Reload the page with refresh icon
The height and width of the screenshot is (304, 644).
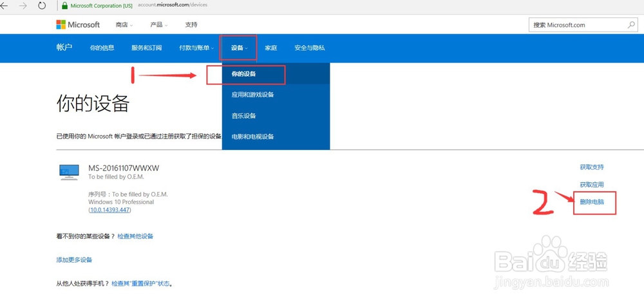pyautogui.click(x=41, y=6)
